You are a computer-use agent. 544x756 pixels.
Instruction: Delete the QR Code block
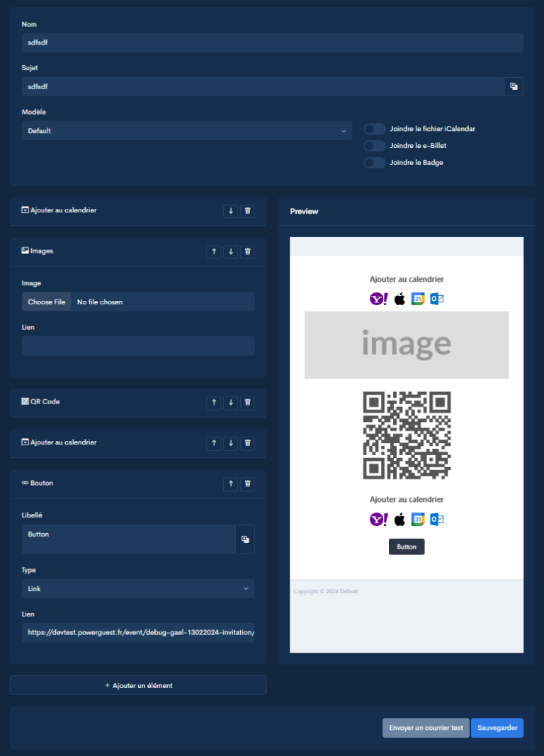point(247,402)
